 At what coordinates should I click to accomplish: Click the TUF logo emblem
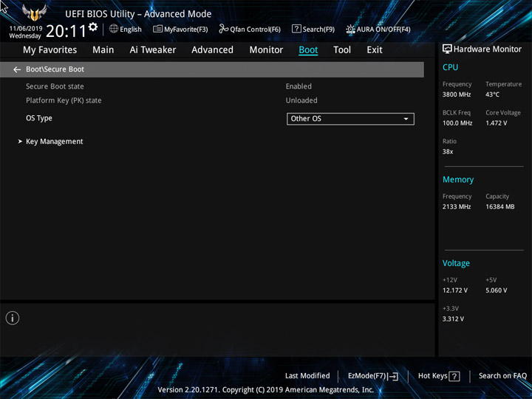(x=34, y=13)
